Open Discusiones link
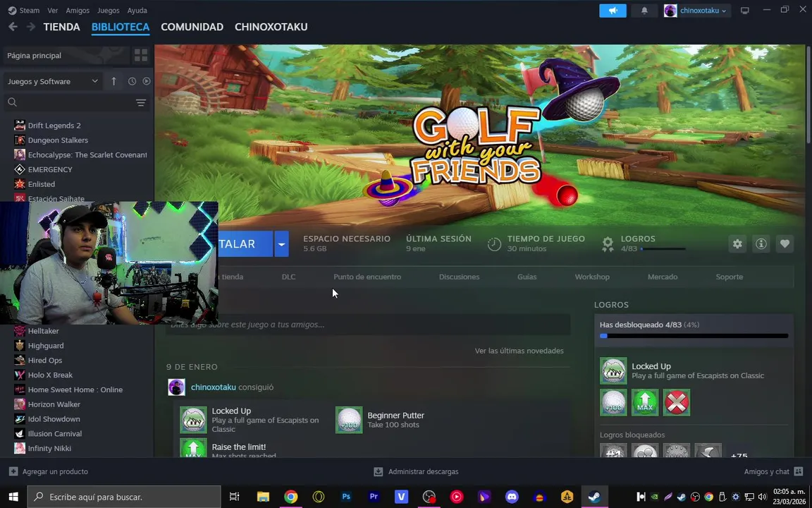This screenshot has height=508, width=812. pos(459,277)
